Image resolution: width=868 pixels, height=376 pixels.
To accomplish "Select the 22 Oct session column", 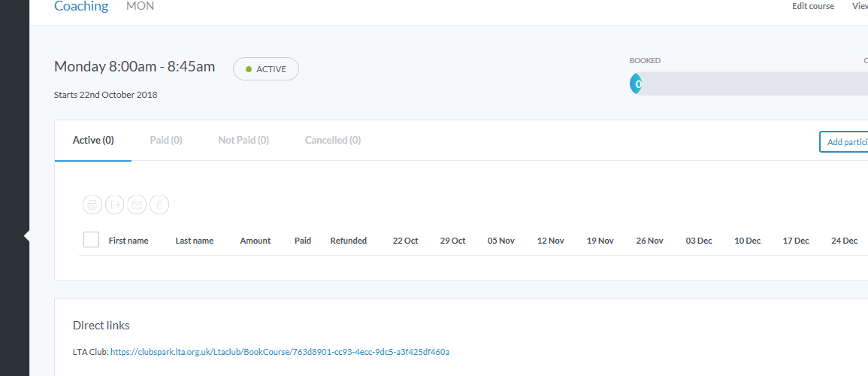I will coord(406,241).
